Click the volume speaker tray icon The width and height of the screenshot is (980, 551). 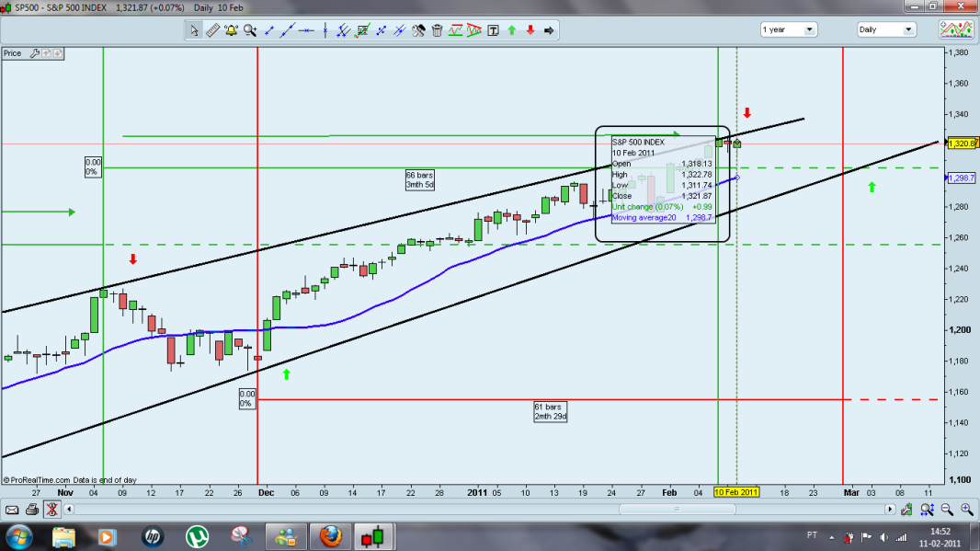click(x=883, y=537)
